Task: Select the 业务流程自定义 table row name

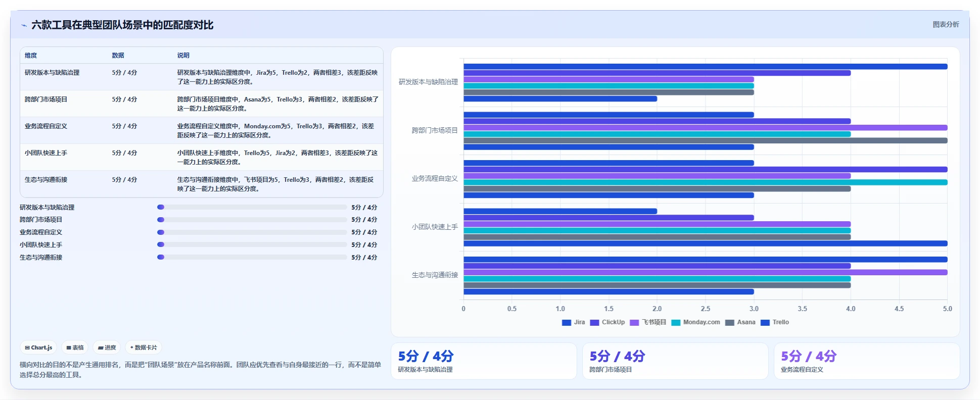Action: [x=46, y=126]
